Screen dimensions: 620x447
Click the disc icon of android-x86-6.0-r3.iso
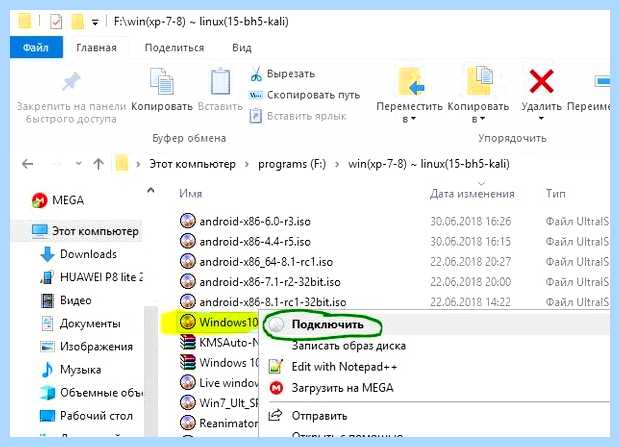(188, 221)
